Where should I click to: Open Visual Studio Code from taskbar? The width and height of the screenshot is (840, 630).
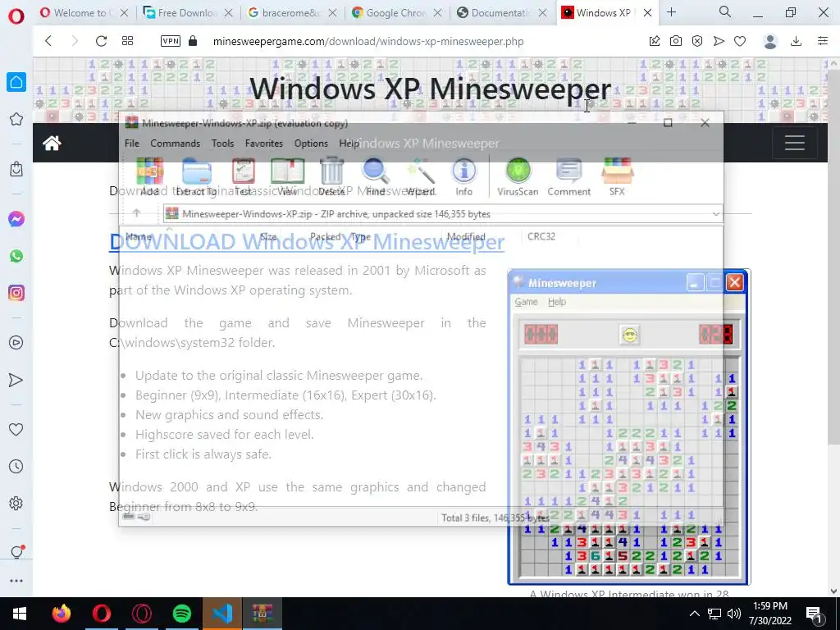[222, 614]
